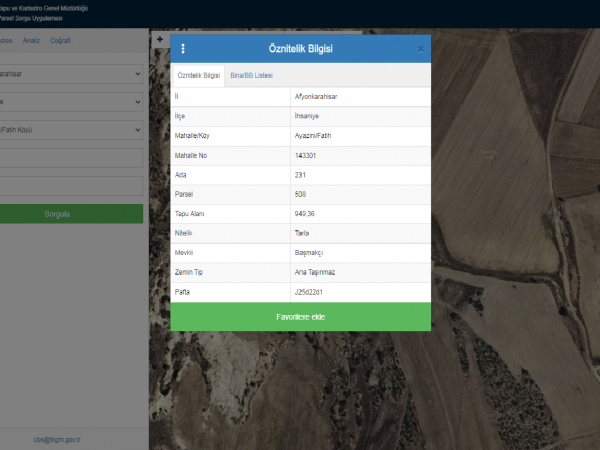Click the Mahalle/Köy label cell
The image size is (600, 450).
pos(230,136)
